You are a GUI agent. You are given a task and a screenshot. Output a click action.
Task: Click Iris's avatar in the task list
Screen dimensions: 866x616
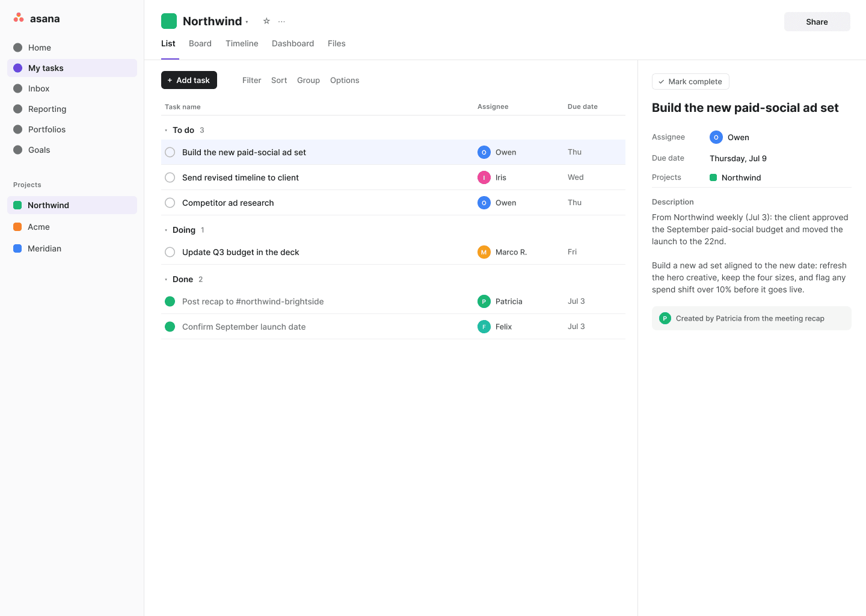click(x=484, y=177)
